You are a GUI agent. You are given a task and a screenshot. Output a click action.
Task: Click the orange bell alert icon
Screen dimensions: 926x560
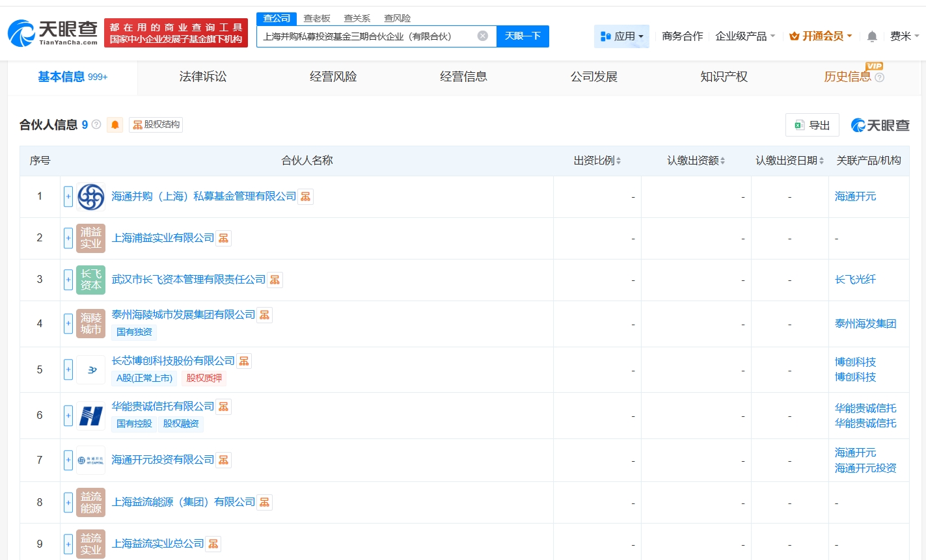(x=115, y=125)
